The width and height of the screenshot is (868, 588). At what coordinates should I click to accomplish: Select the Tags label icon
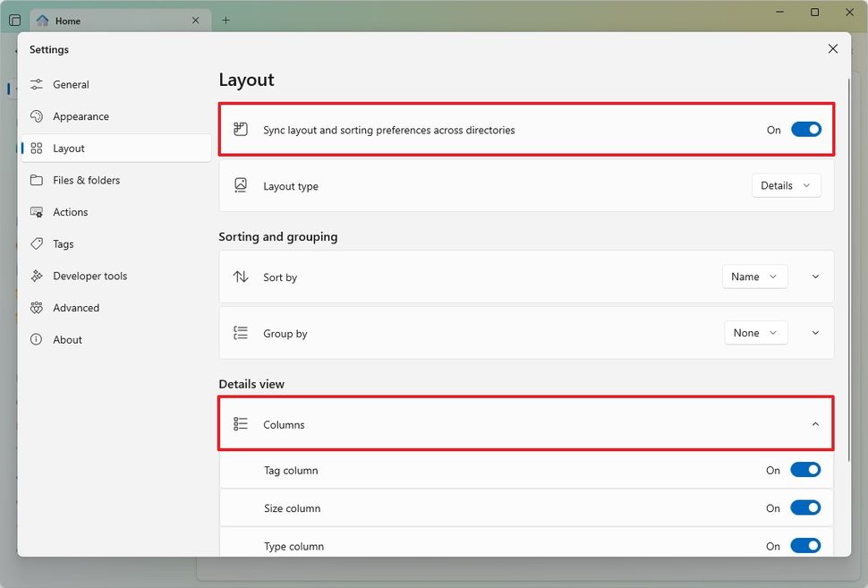tap(36, 243)
